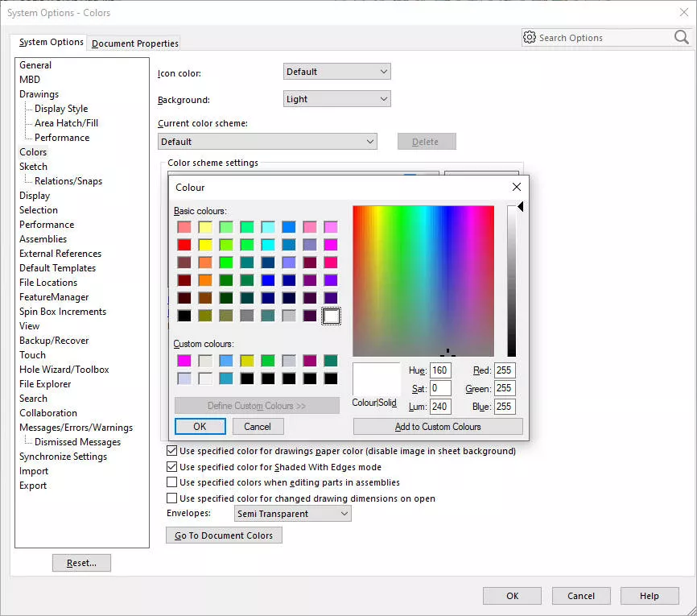Uncheck "Use specified color for Shaded With Edges mode"
The height and width of the screenshot is (616, 697).
tap(172, 467)
